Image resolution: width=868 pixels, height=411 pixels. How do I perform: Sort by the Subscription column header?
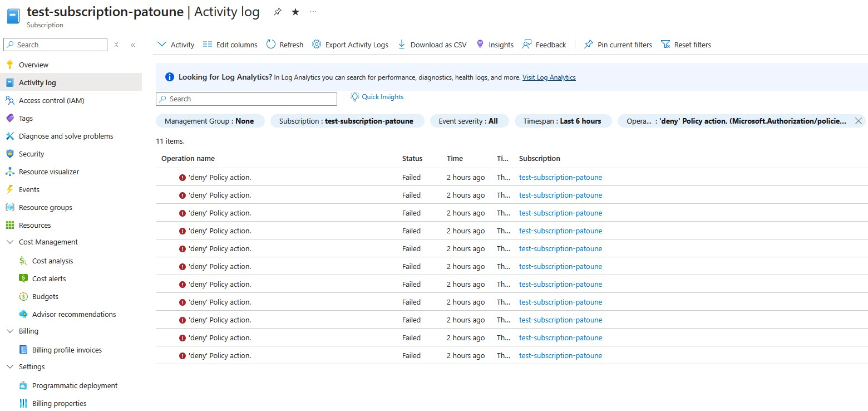(x=540, y=158)
